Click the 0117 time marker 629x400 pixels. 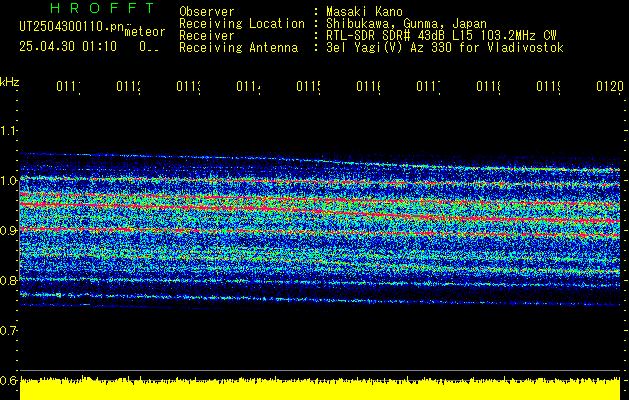click(429, 86)
